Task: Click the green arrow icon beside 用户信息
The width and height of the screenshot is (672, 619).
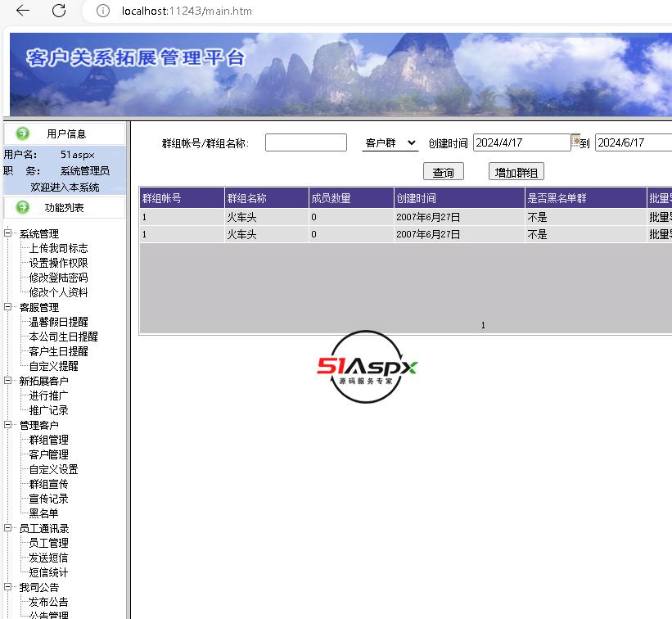Action: [x=23, y=133]
